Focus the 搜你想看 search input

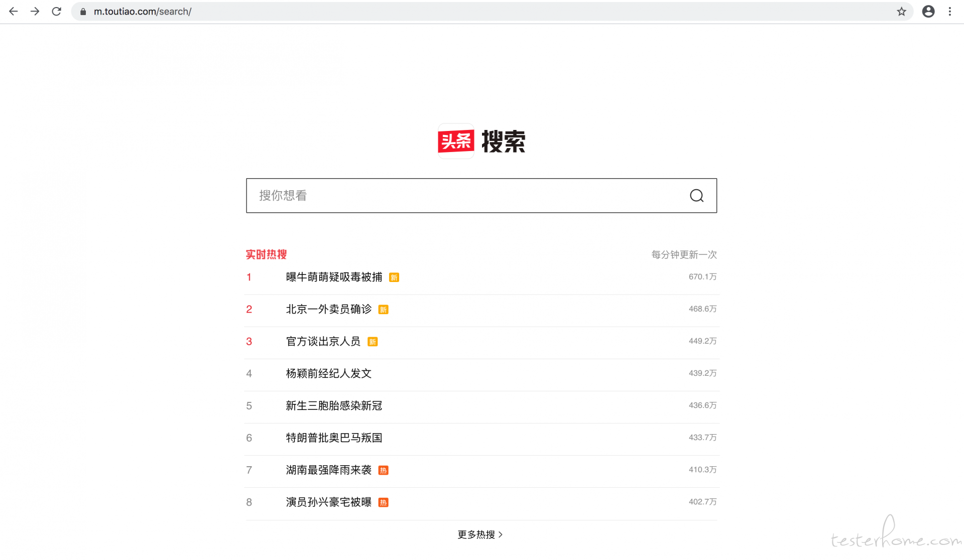click(481, 196)
